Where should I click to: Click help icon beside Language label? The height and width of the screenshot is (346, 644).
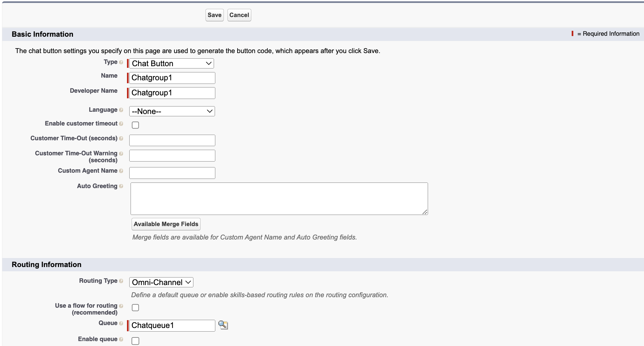coord(121,110)
